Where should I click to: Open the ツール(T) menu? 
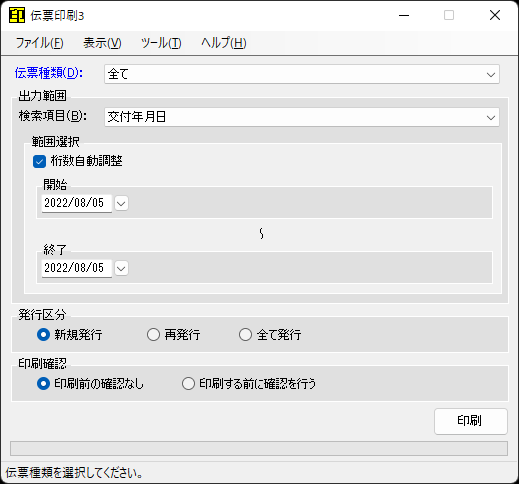pos(161,43)
